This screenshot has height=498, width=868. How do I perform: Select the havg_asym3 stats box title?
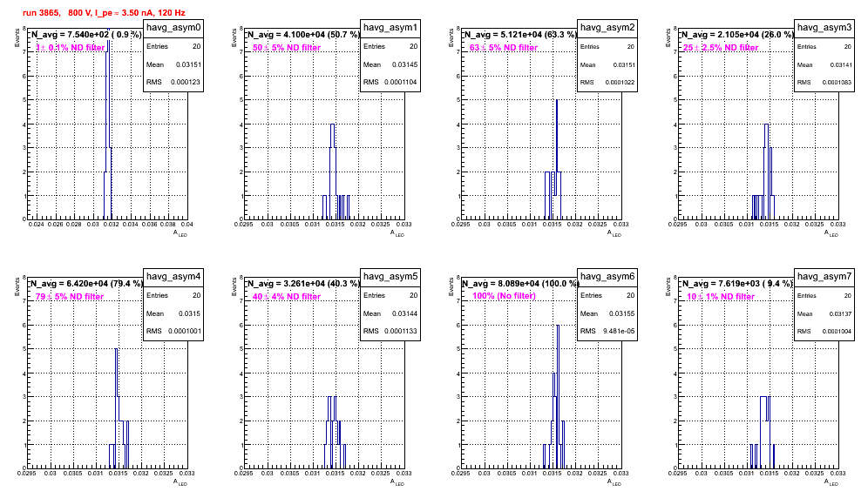824,28
